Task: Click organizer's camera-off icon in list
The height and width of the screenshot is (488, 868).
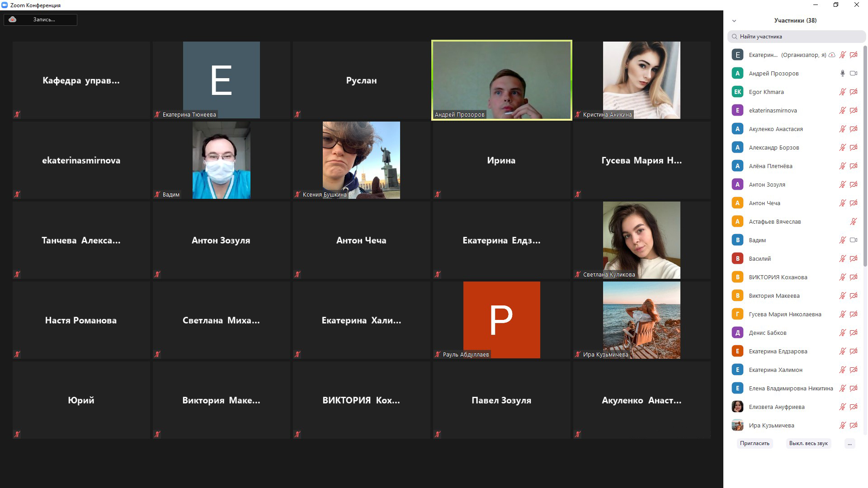Action: coord(854,55)
